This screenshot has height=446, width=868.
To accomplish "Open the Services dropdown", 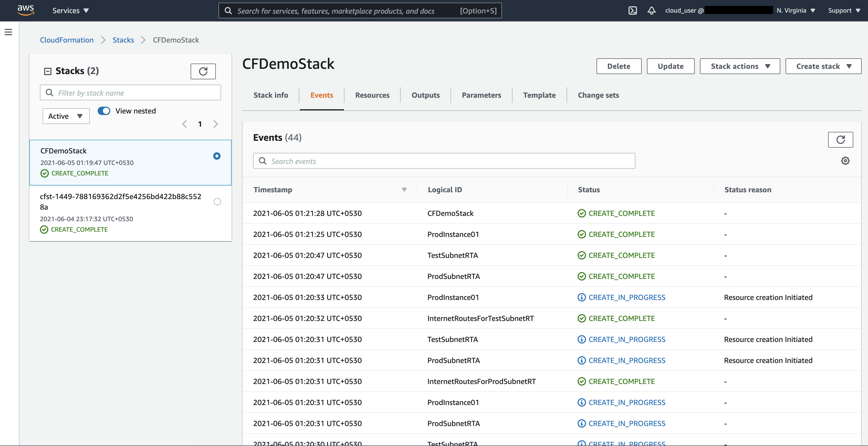I will pyautogui.click(x=70, y=11).
